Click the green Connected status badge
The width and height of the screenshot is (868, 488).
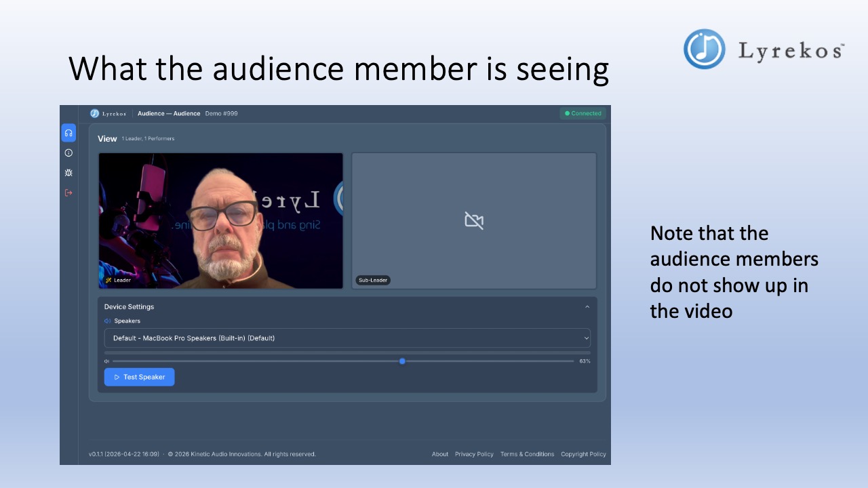click(x=582, y=113)
